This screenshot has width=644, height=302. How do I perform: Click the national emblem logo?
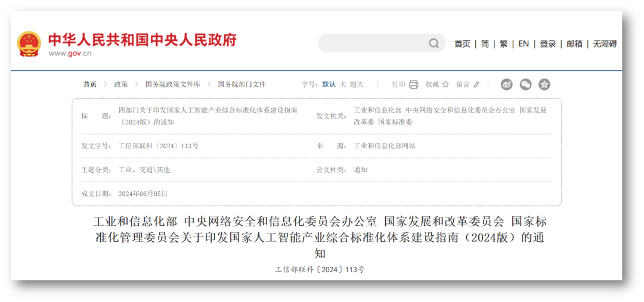[x=29, y=44]
